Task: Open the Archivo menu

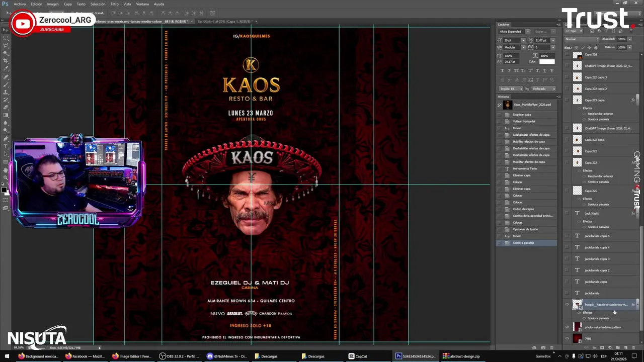Action: coord(20,4)
